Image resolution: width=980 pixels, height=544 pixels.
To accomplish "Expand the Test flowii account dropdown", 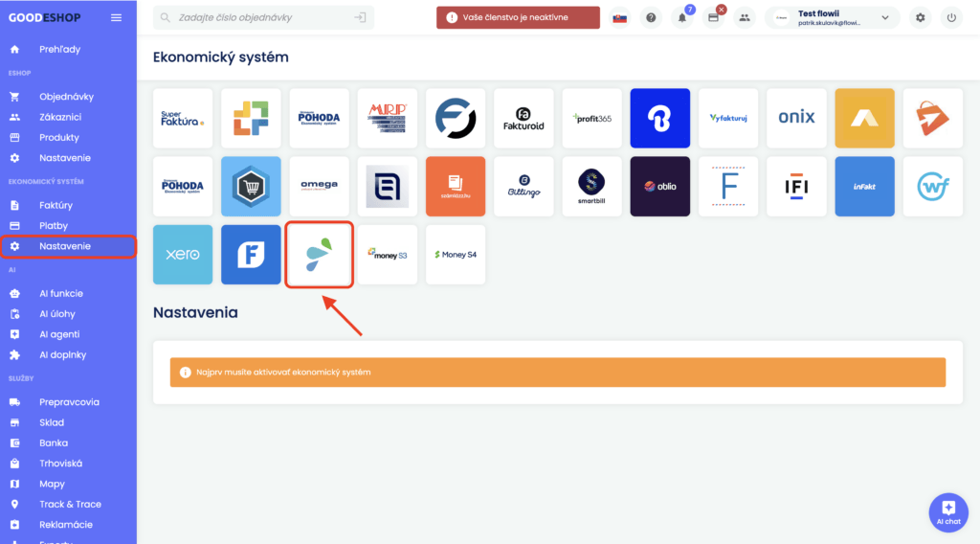I will pyautogui.click(x=832, y=17).
